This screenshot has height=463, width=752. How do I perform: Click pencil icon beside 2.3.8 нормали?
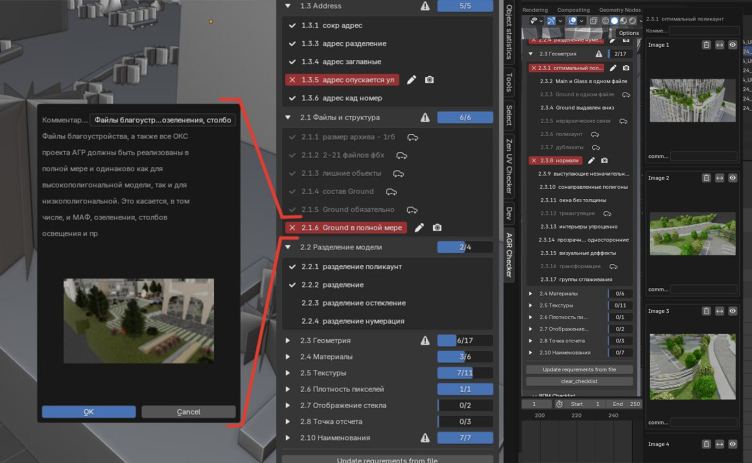point(591,160)
